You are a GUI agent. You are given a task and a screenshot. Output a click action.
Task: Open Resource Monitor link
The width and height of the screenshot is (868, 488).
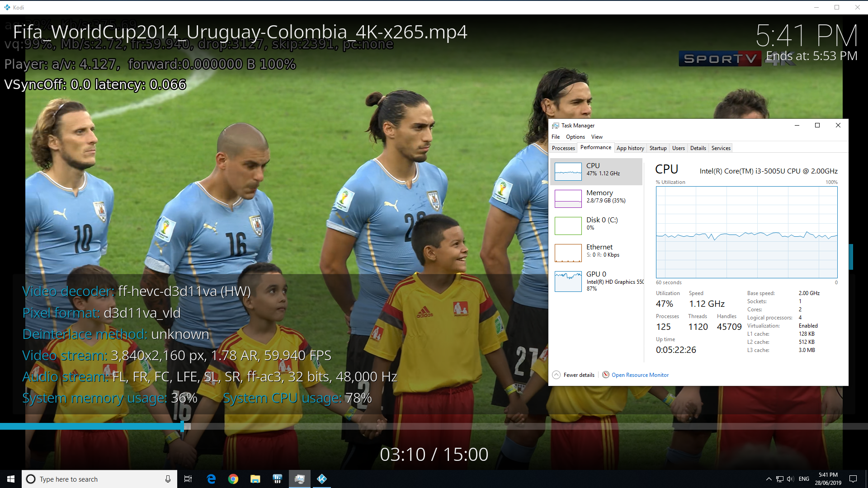[x=640, y=375]
